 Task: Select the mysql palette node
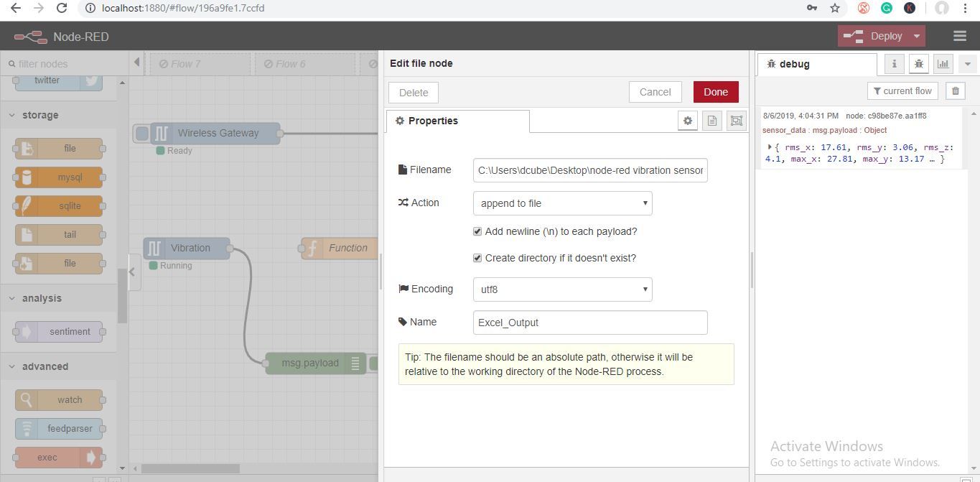[59, 177]
